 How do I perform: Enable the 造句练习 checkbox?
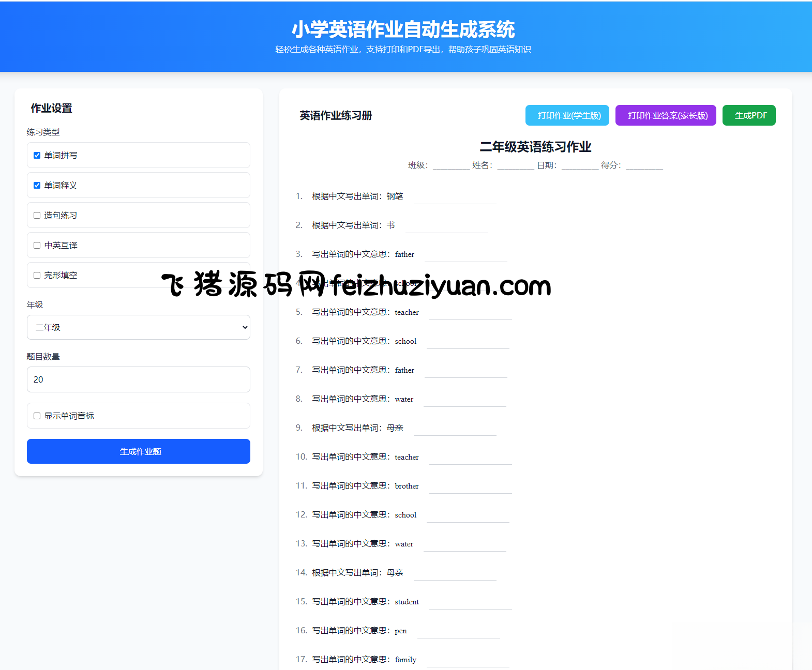pyautogui.click(x=37, y=215)
